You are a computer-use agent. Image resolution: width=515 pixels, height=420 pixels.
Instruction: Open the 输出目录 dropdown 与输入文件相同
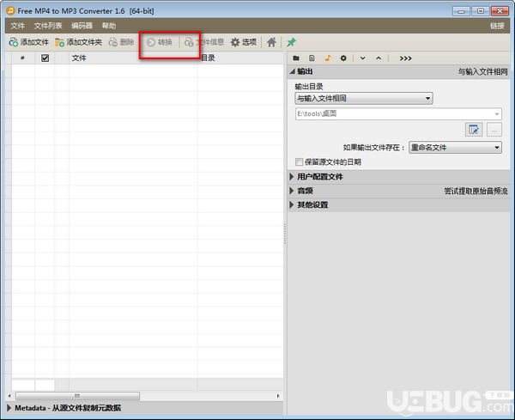tap(364, 98)
